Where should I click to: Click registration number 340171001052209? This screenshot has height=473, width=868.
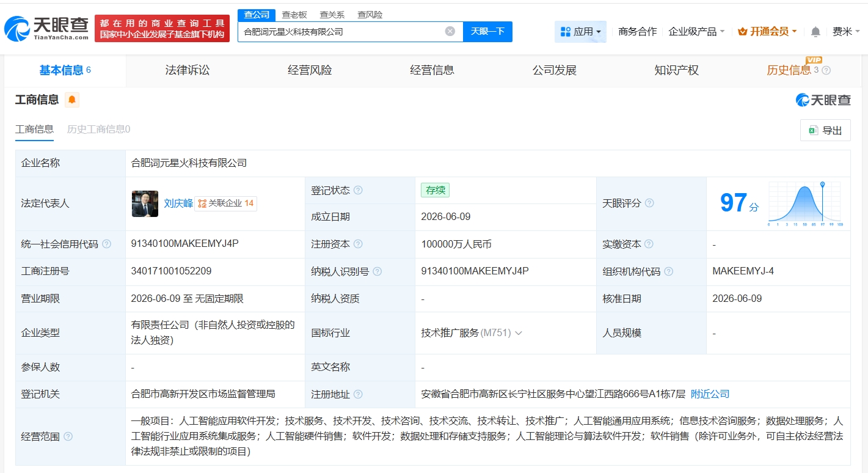[x=171, y=271]
